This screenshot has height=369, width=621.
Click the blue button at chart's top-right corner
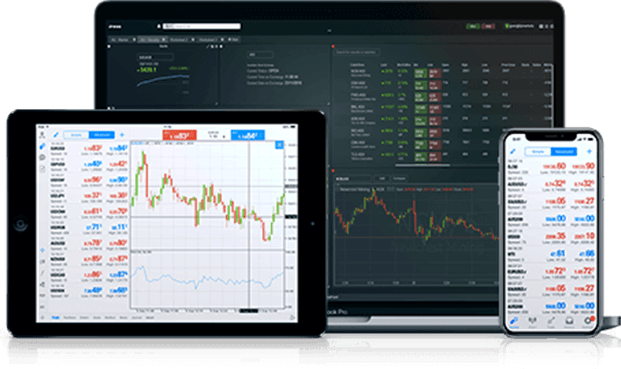(280, 145)
